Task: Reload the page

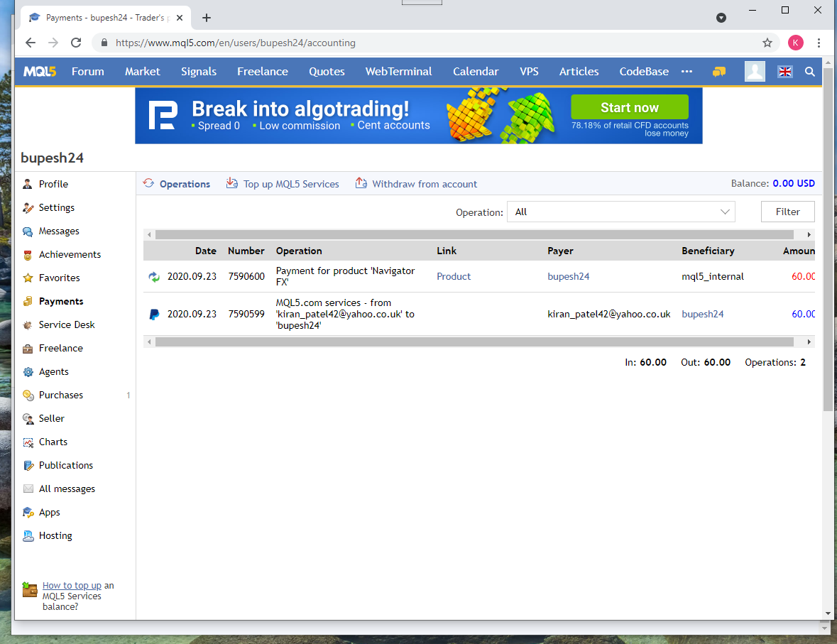Action: pyautogui.click(x=77, y=43)
